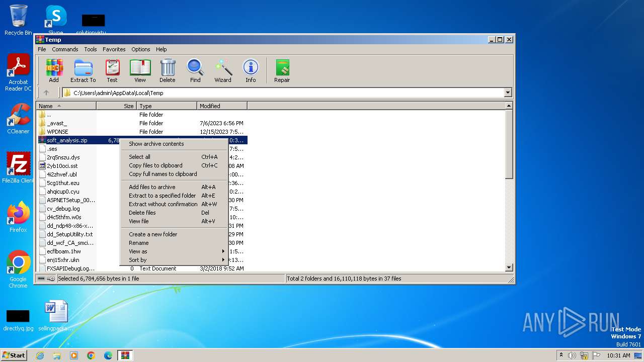Click the Repair archive icon
644x362 pixels.
tap(282, 71)
